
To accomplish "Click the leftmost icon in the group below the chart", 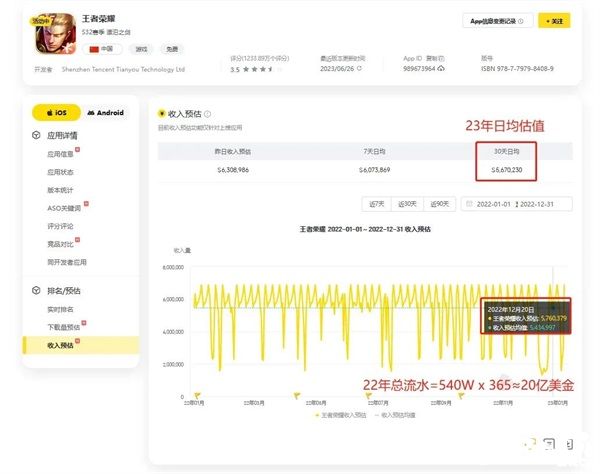I will tap(530, 444).
